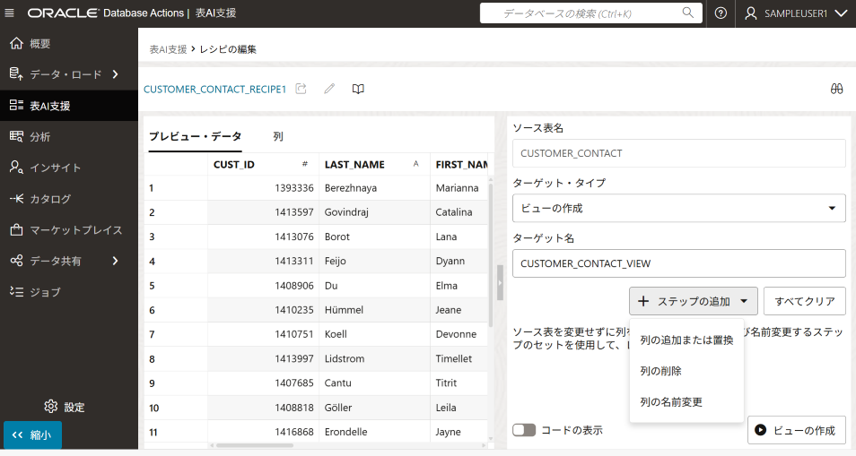This screenshot has height=456, width=856.
Task: Select cell Berezhnaya
Action: 374,188
